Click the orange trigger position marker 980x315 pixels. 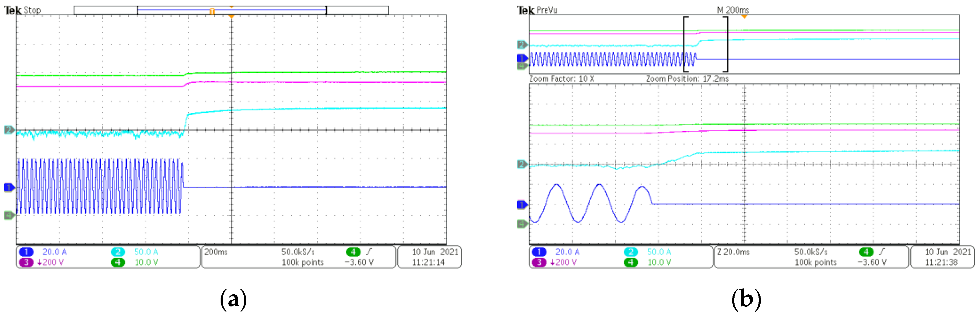click(231, 17)
